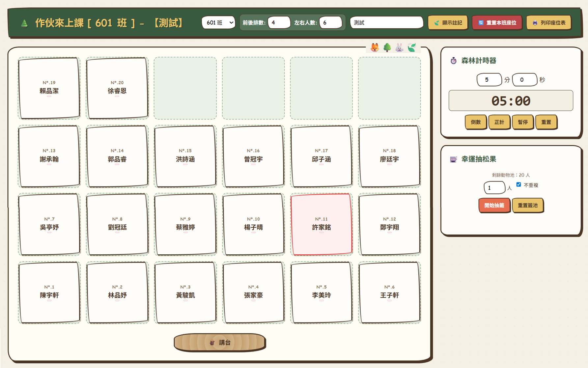Select highlighted seat No.11 許家銘
The width and height of the screenshot is (588, 368).
[x=321, y=224]
